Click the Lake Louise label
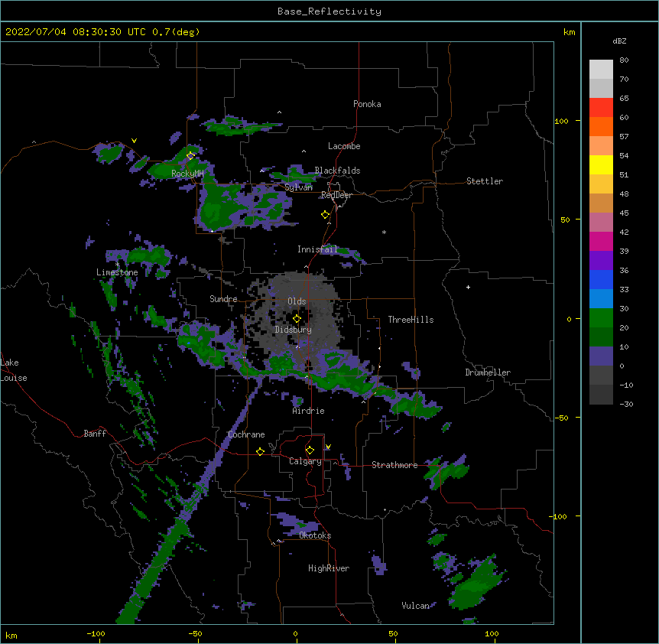 coord(14,370)
